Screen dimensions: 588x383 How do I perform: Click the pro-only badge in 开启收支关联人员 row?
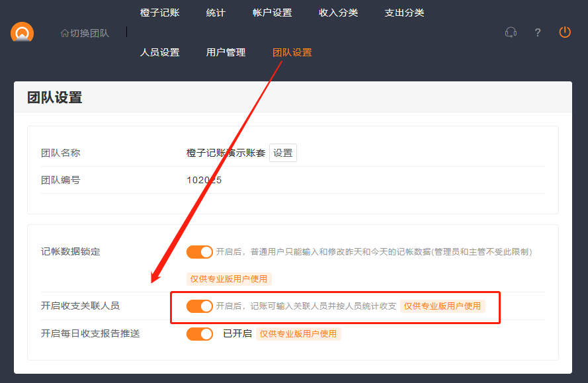pos(442,306)
